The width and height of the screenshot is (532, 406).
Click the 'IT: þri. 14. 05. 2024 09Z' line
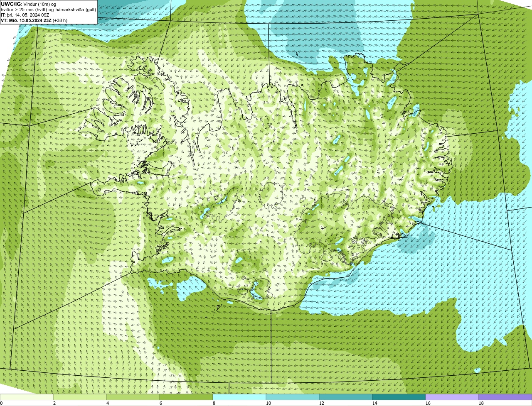(25, 15)
